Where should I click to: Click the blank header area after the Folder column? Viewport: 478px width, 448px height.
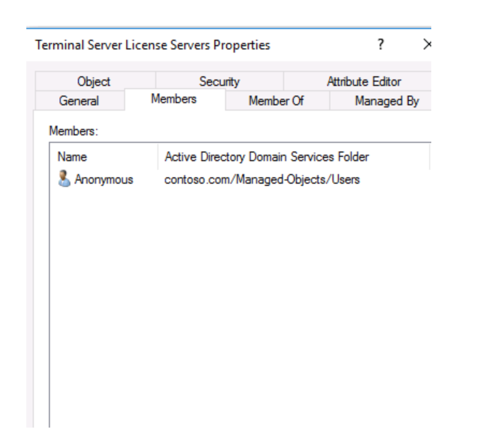(x=431, y=157)
